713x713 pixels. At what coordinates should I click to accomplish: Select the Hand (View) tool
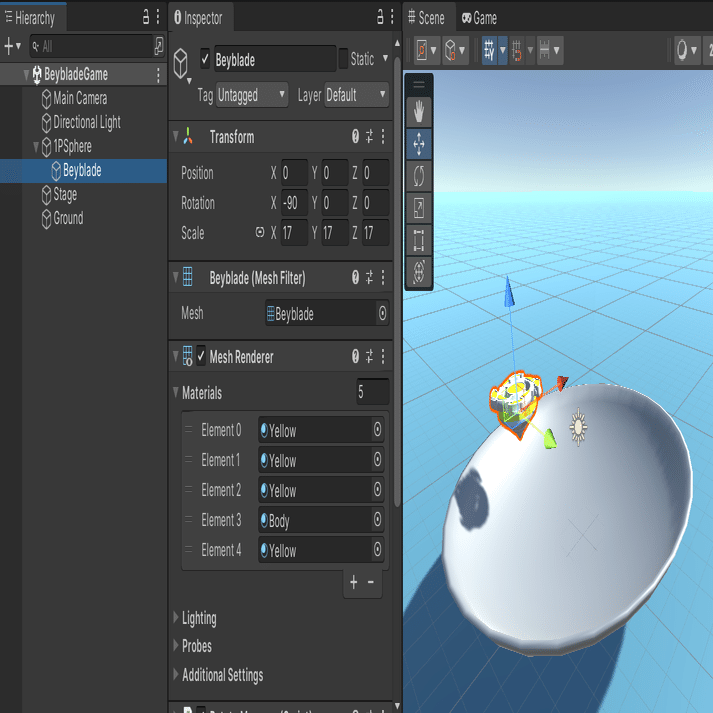click(x=418, y=112)
